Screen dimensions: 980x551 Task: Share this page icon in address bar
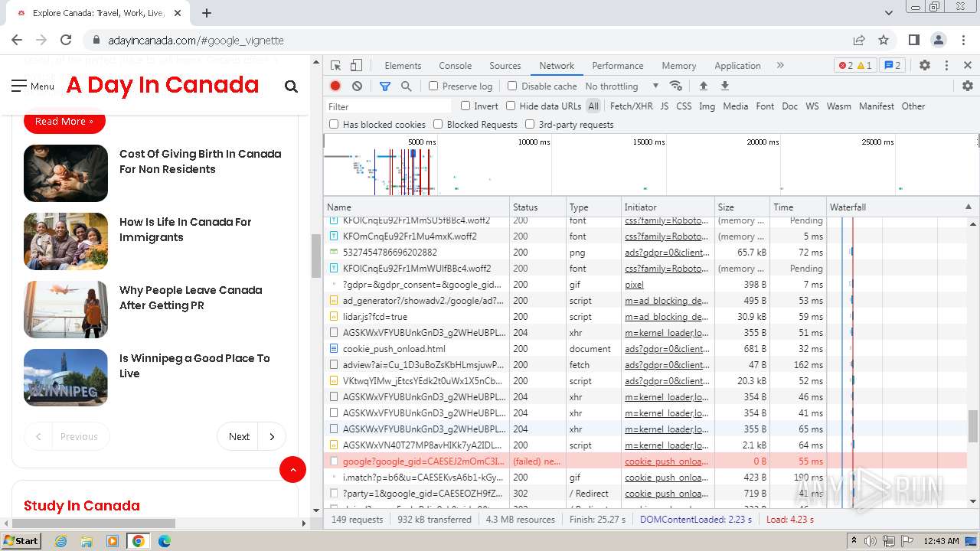click(859, 40)
